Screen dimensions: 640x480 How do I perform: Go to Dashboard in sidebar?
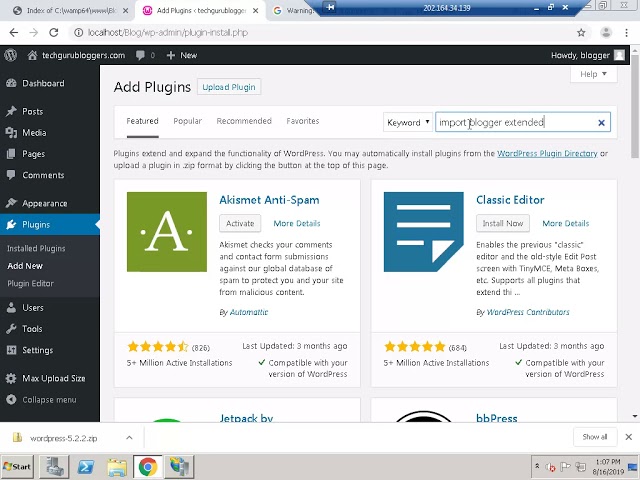coord(43,83)
